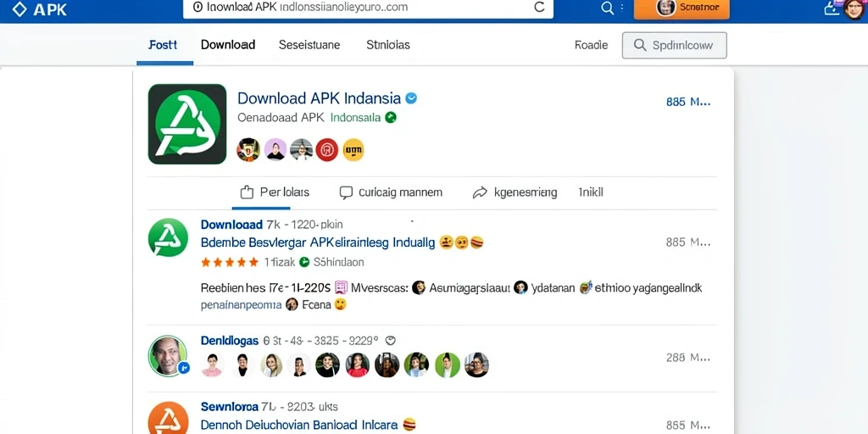The width and height of the screenshot is (868, 434).
Task: Reload the page with the refresh icon
Action: [538, 7]
